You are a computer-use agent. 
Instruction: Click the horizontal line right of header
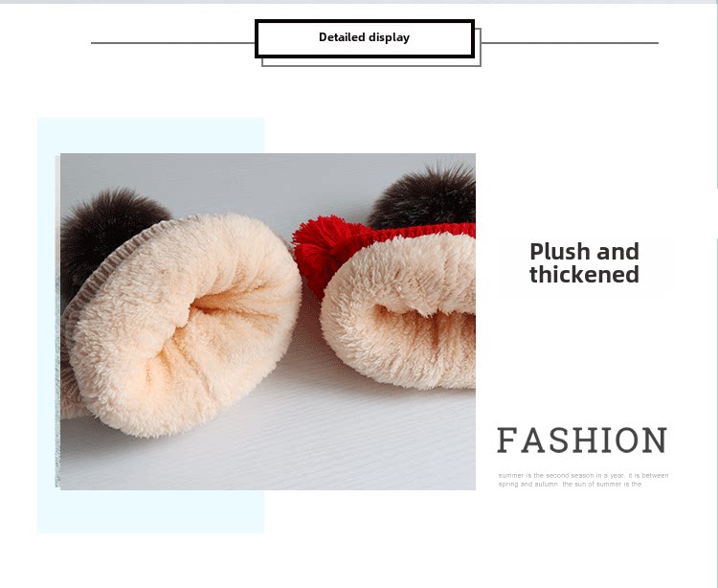point(570,43)
